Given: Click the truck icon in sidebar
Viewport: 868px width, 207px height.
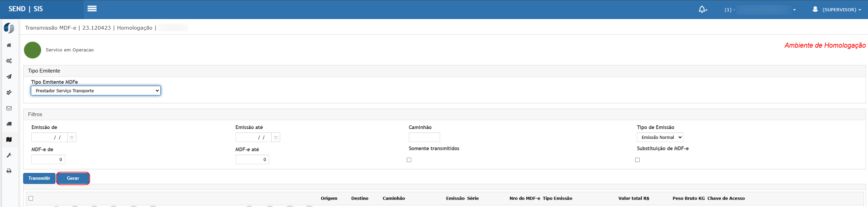Looking at the screenshot, I should 9,124.
